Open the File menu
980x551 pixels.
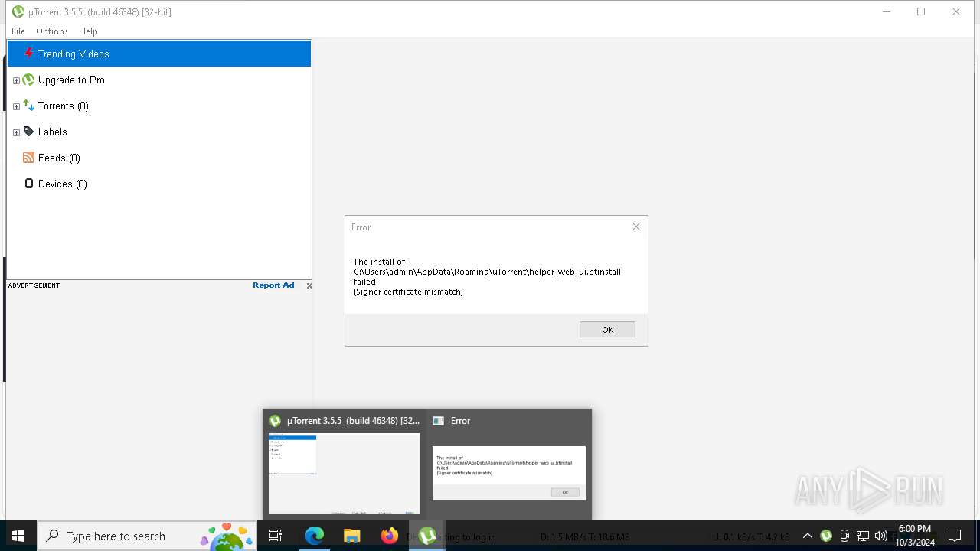[x=18, y=31]
